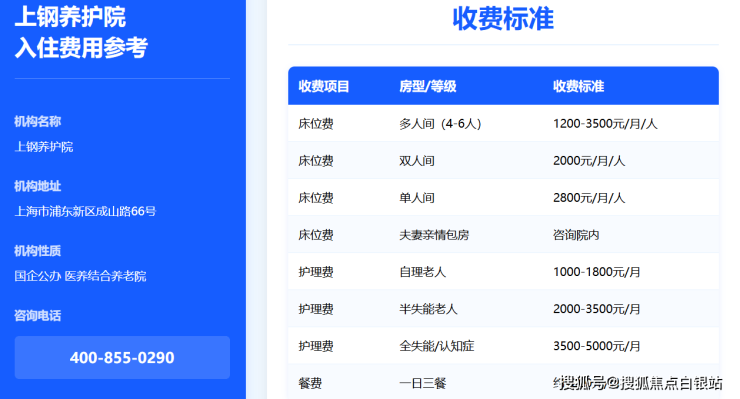Select the 咨询院内 fee cell
This screenshot has height=399, width=740.
[576, 235]
